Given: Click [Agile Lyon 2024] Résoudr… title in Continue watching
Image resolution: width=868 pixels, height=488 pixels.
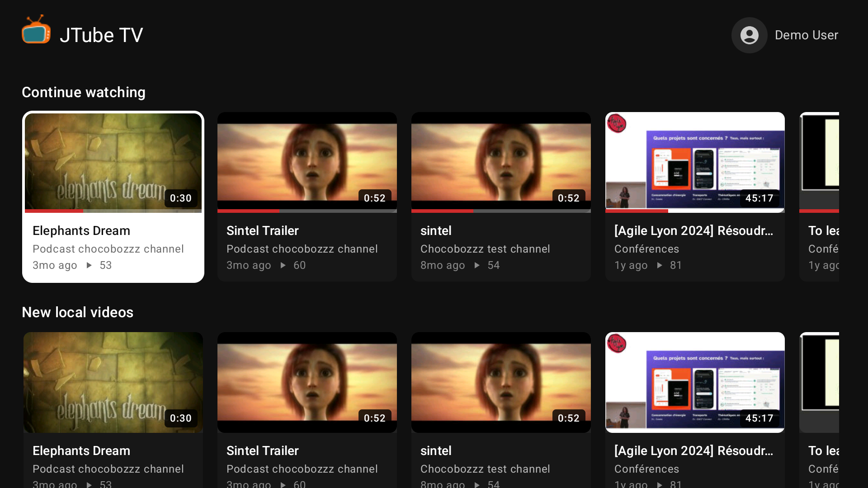Looking at the screenshot, I should [693, 231].
